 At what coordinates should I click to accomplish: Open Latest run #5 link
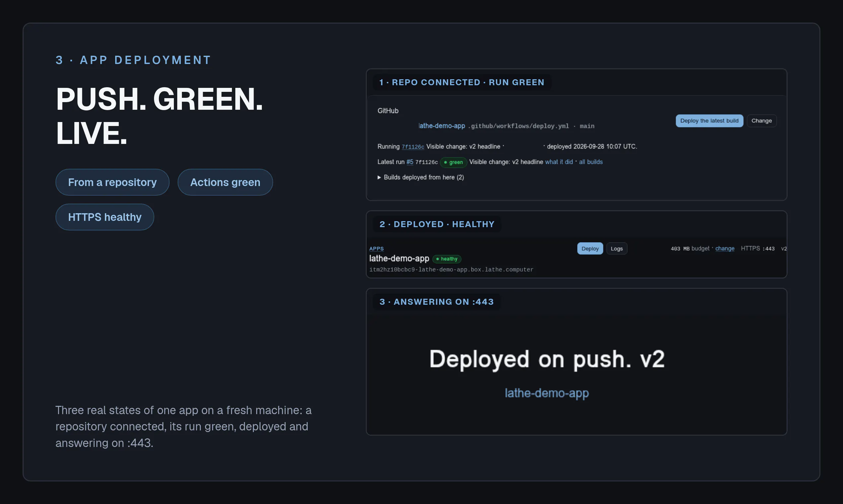(410, 162)
